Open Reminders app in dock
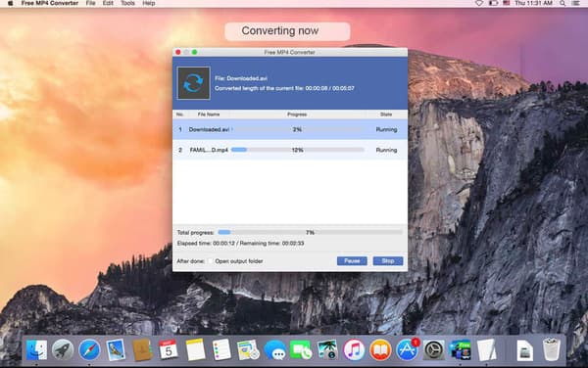The height and width of the screenshot is (368, 588). (221, 349)
